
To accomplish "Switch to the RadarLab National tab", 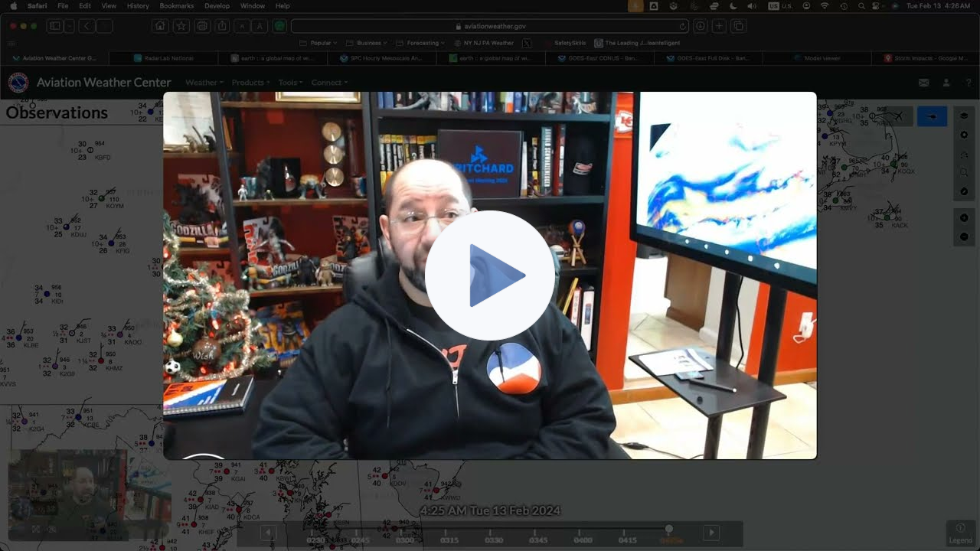I will pos(164,58).
